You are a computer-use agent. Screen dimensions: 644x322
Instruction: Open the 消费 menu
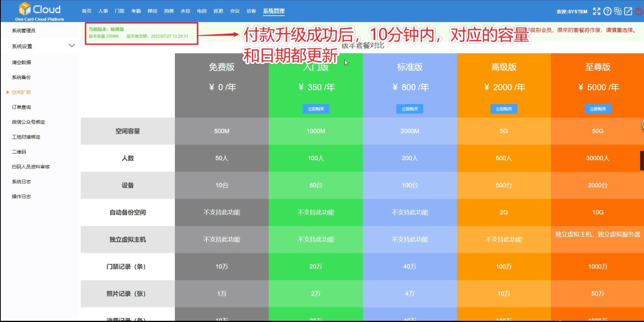coord(169,11)
